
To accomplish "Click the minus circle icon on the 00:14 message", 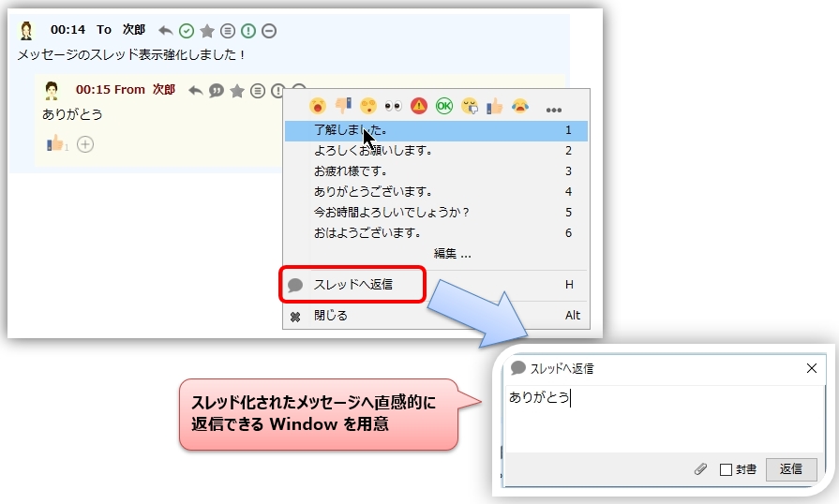I will click(x=269, y=31).
